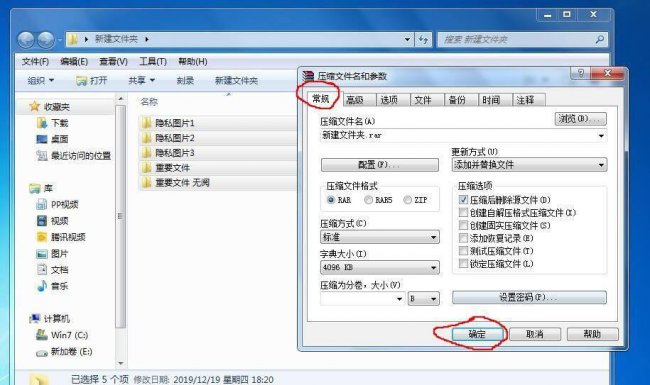Click the 腾讯视频 library icon
Viewport: 650px width, 385px height.
coord(42,237)
